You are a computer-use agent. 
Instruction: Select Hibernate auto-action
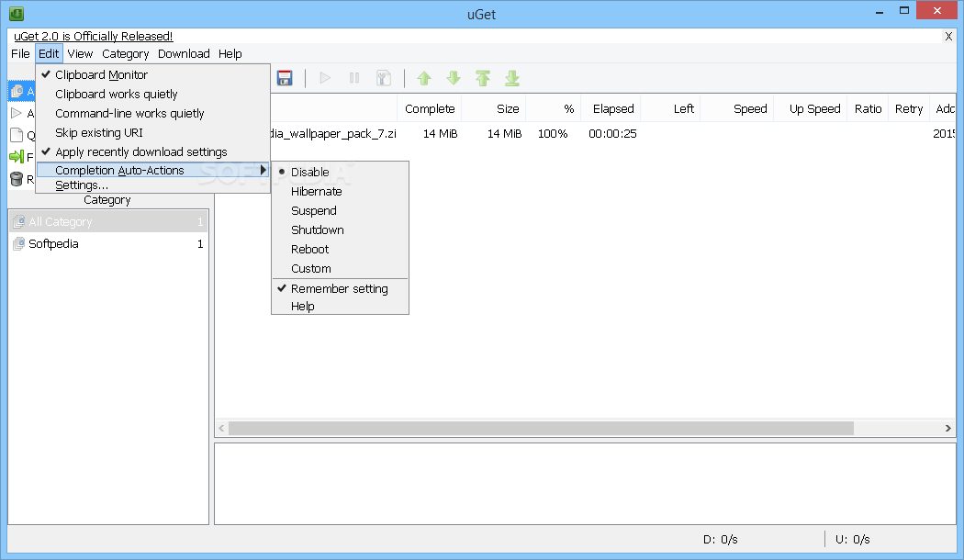[340, 191]
